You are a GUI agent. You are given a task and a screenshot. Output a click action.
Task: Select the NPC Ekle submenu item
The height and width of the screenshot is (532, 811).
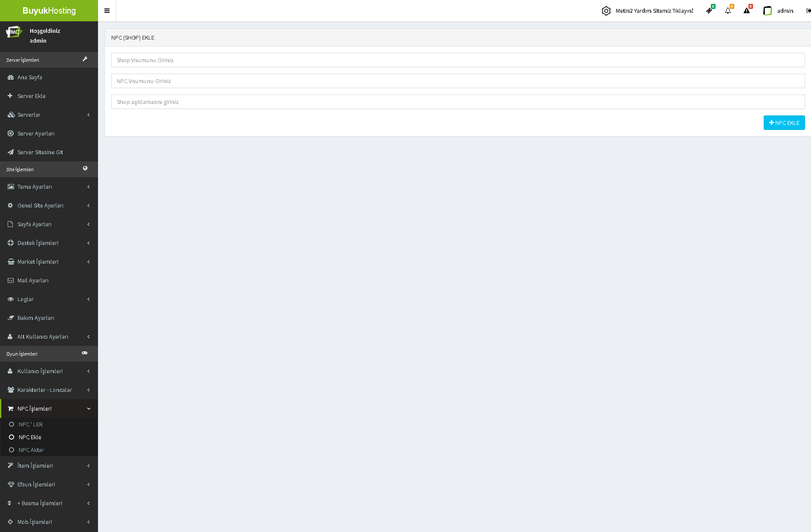pos(30,437)
